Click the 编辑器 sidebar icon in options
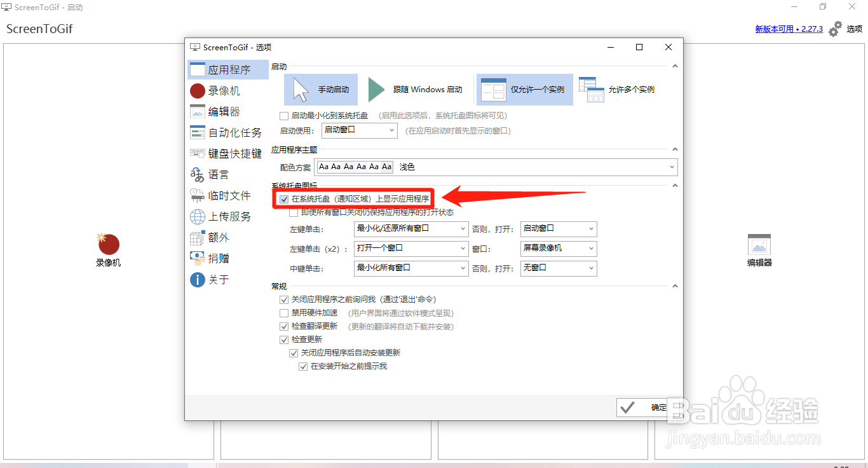Viewport: 868px width, 468px height. coord(198,111)
